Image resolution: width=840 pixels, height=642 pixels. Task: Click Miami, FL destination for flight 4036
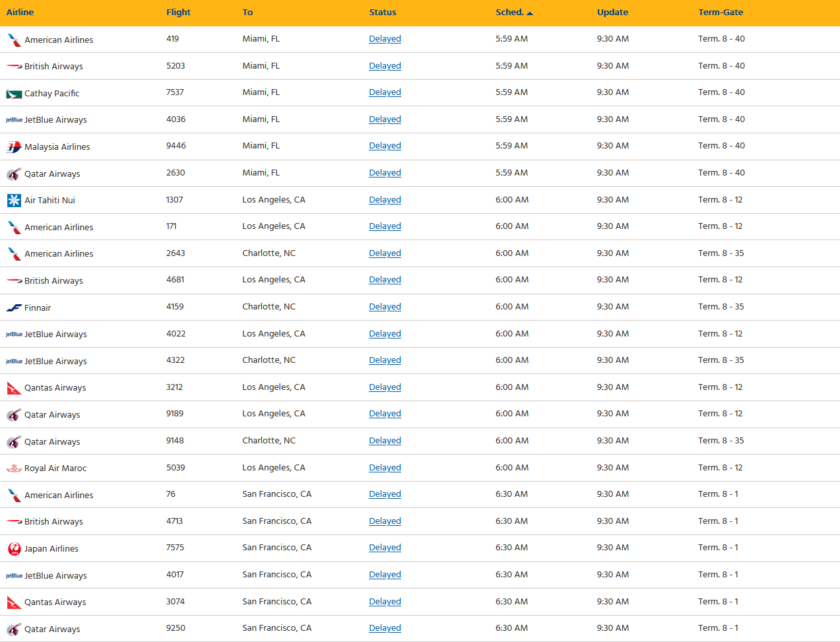coord(261,119)
